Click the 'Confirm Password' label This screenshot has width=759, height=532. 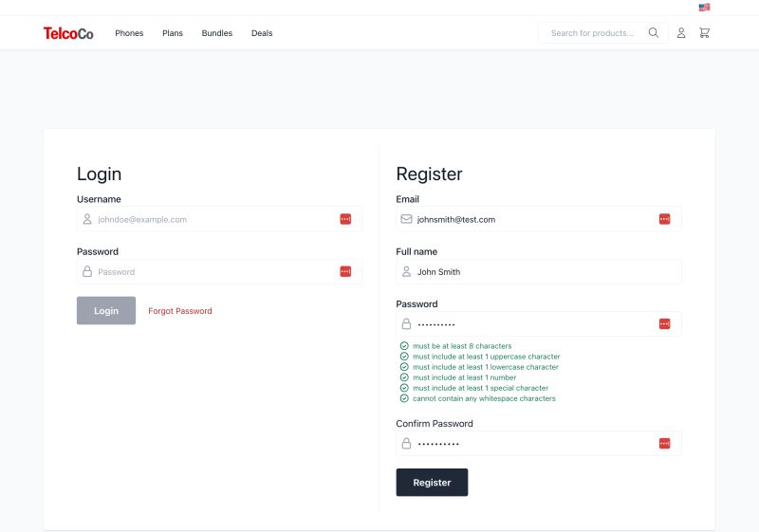click(x=435, y=424)
